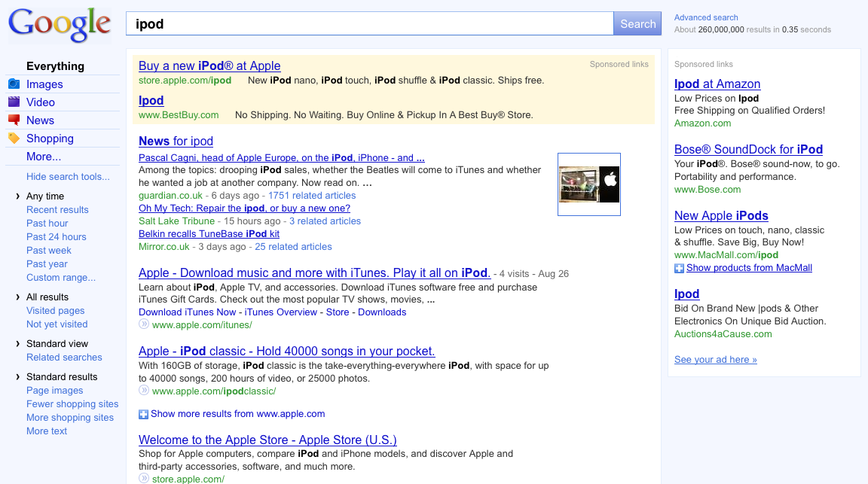The image size is (868, 484).
Task: Collapse the Standard view filter arrow
Action: coord(18,343)
